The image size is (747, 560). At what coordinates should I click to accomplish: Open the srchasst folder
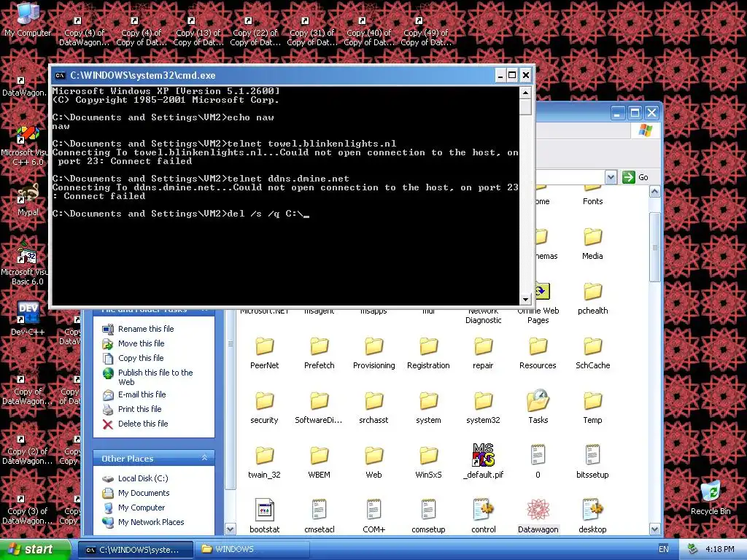[x=374, y=407]
